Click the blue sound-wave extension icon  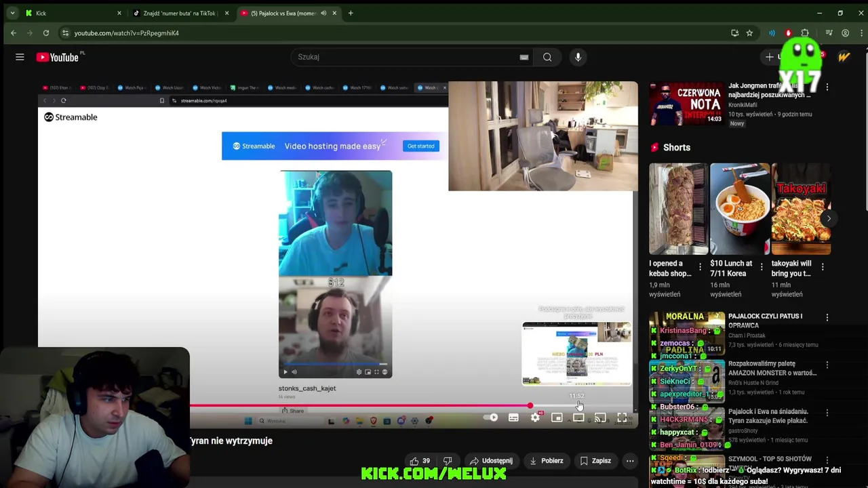click(x=772, y=33)
